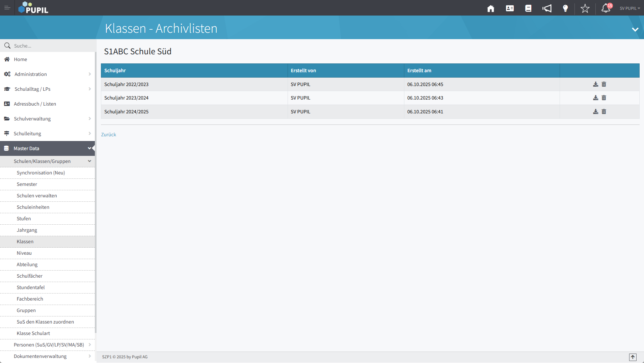Open Home in the sidebar
The image size is (644, 363).
point(48,59)
